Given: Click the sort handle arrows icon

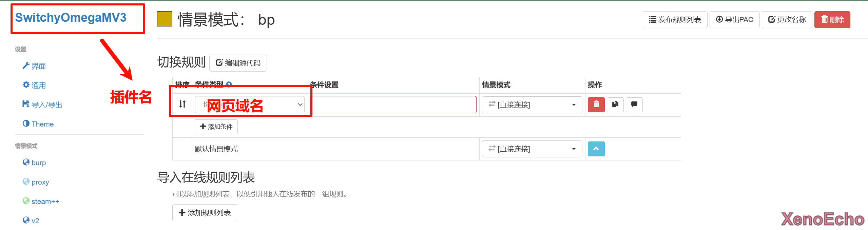Looking at the screenshot, I should coord(182,104).
